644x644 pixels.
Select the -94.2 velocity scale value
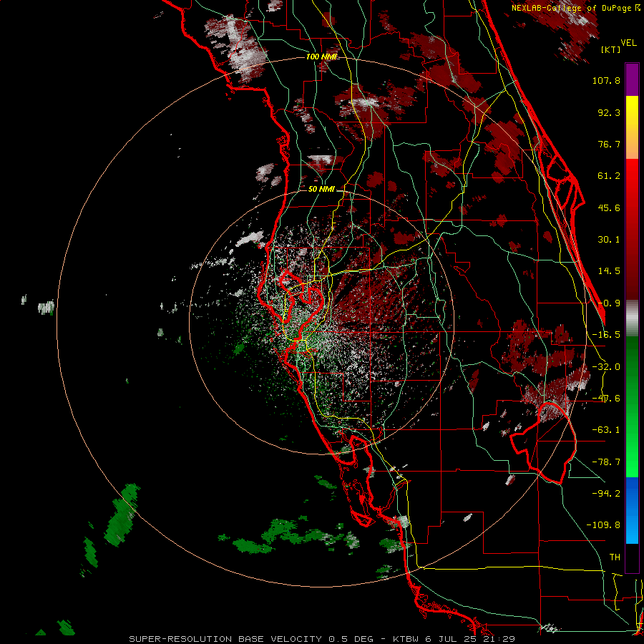pos(606,493)
